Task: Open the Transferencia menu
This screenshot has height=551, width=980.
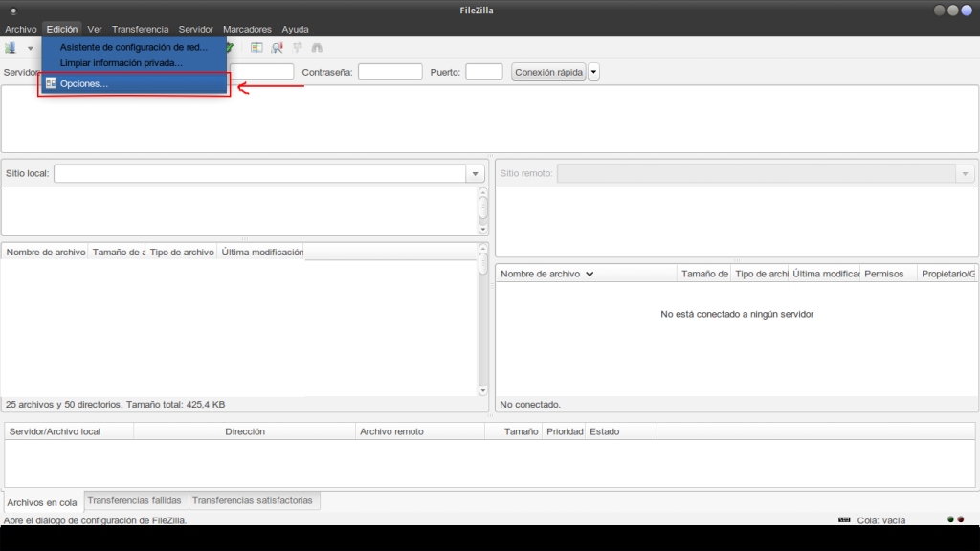Action: coord(140,30)
